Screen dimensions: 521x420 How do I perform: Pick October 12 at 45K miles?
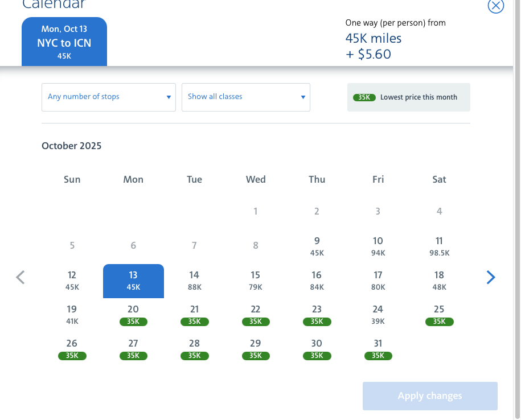pyautogui.click(x=72, y=281)
